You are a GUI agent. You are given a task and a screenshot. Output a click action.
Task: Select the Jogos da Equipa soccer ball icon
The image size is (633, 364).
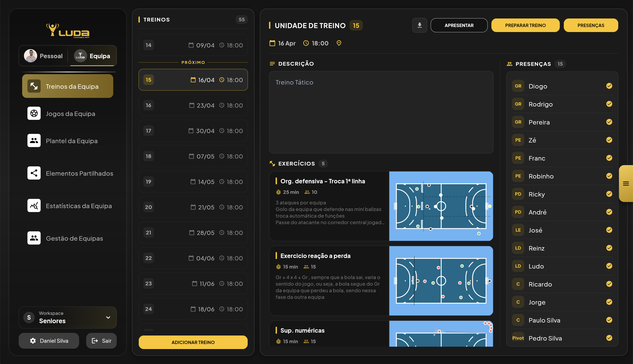click(34, 113)
